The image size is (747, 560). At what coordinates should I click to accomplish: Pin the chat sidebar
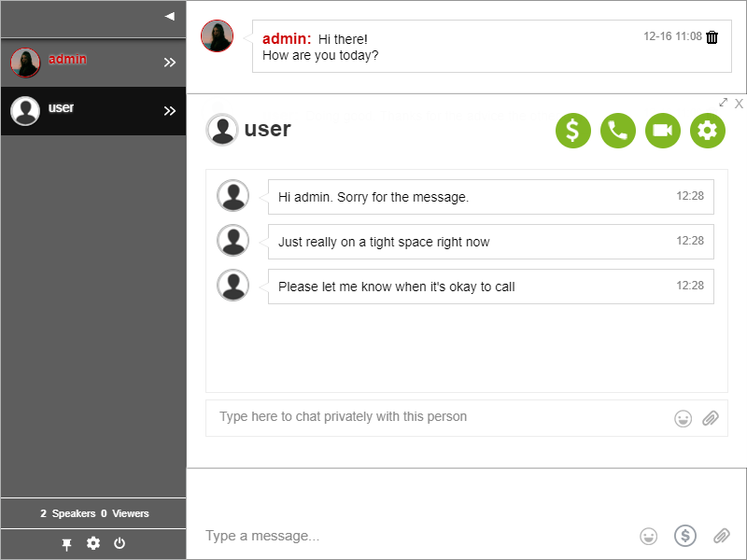66,543
